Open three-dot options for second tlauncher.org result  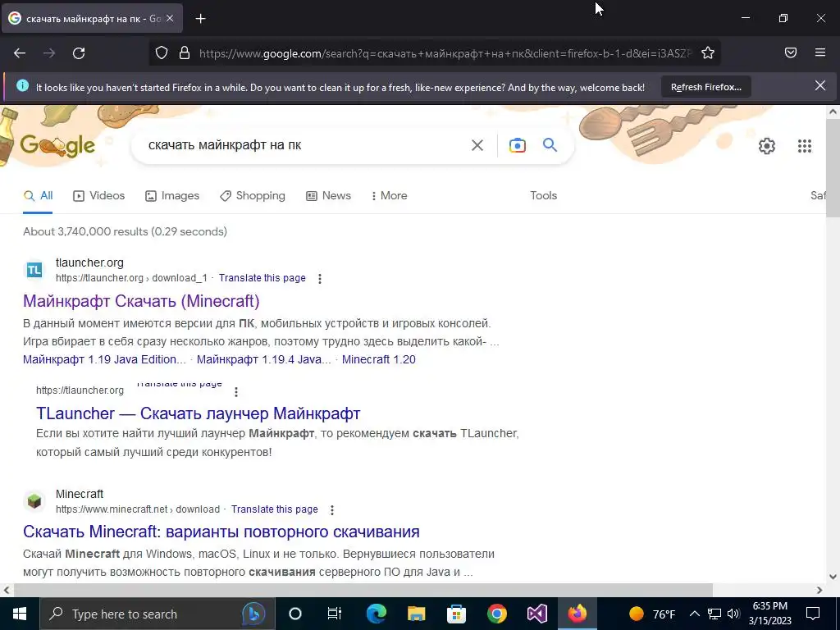[x=236, y=391]
